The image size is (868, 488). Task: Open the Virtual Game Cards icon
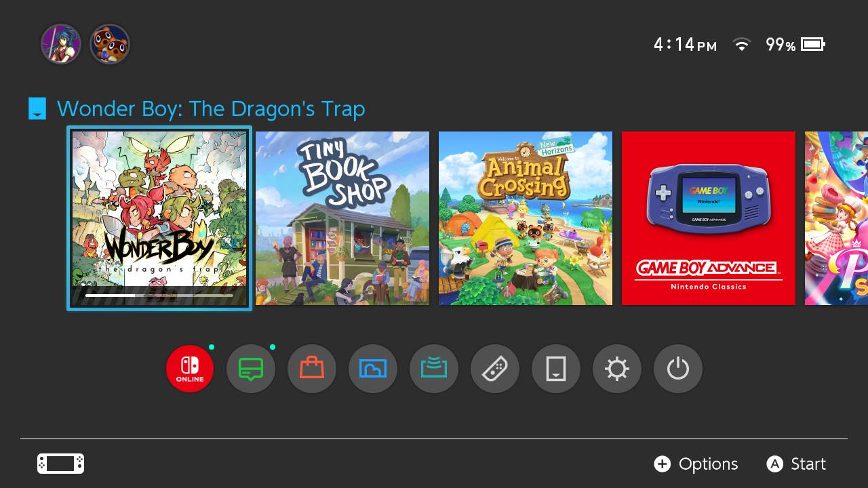556,369
